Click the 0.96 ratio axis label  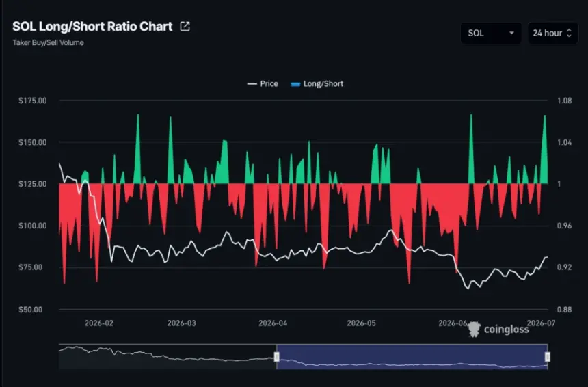pos(564,226)
